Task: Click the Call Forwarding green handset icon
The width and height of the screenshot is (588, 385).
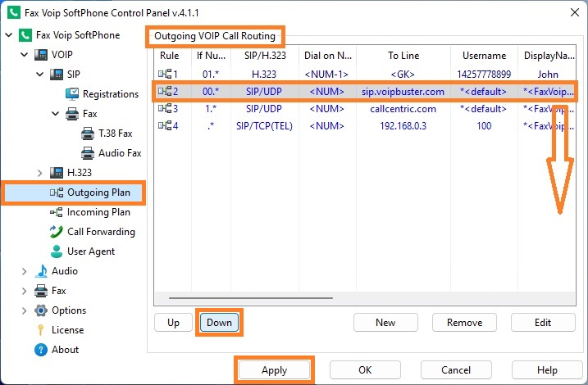Action: coord(57,232)
